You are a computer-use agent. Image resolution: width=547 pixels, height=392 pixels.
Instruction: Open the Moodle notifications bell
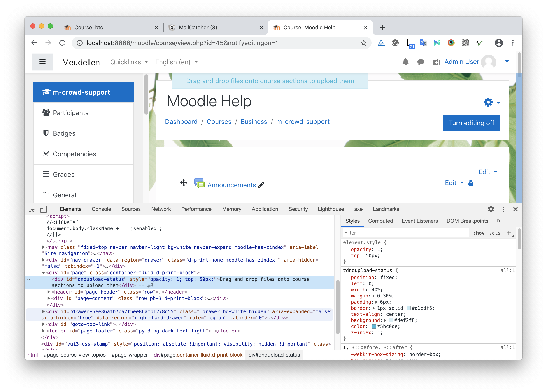pyautogui.click(x=405, y=62)
